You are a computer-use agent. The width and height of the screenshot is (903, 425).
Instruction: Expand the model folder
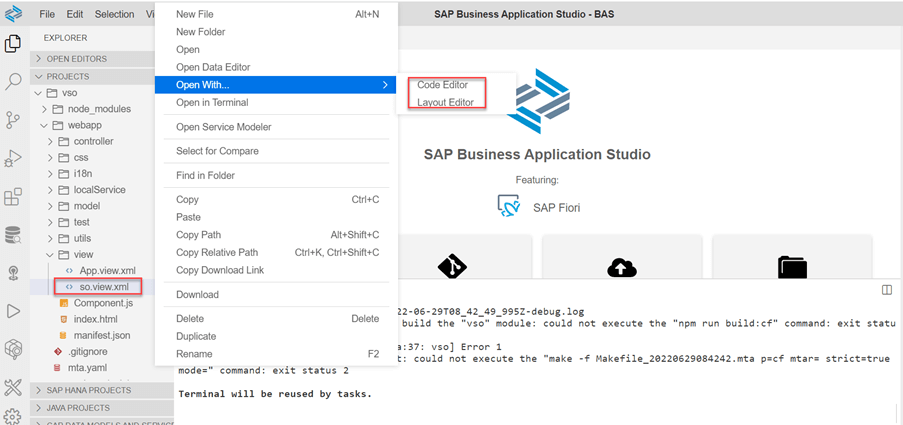pos(50,206)
